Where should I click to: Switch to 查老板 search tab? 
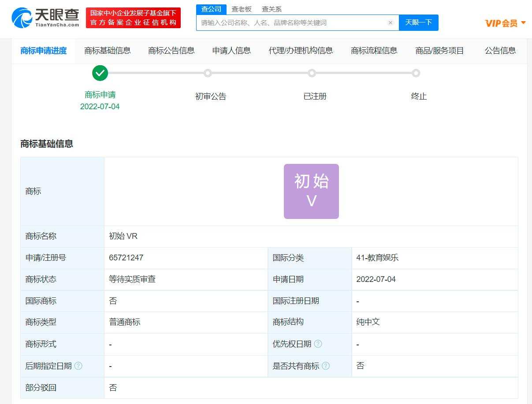[242, 9]
